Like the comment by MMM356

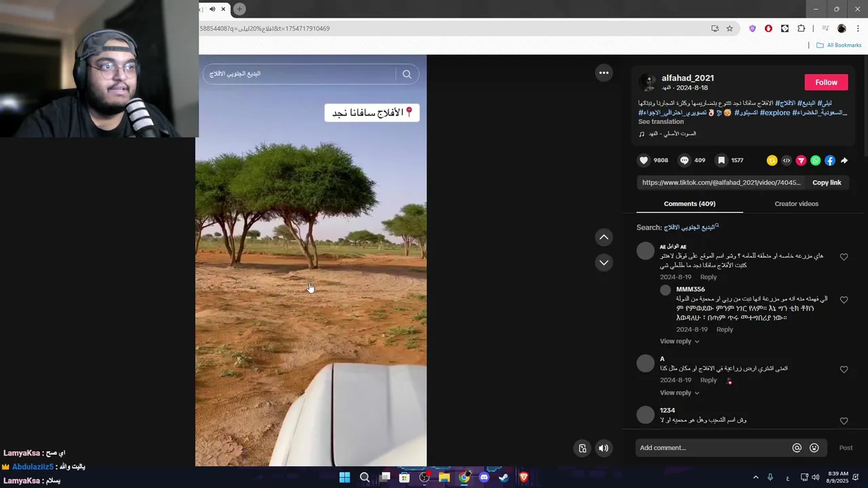pos(844,300)
